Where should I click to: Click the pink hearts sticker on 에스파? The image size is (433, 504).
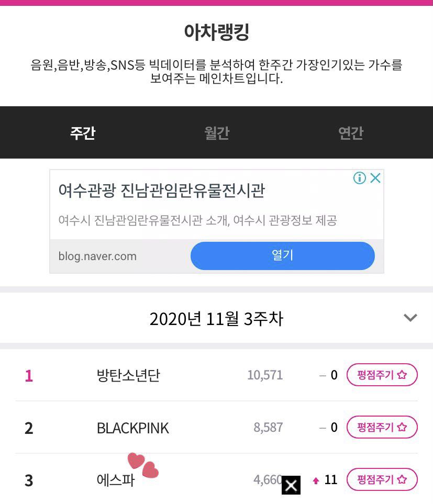click(142, 465)
